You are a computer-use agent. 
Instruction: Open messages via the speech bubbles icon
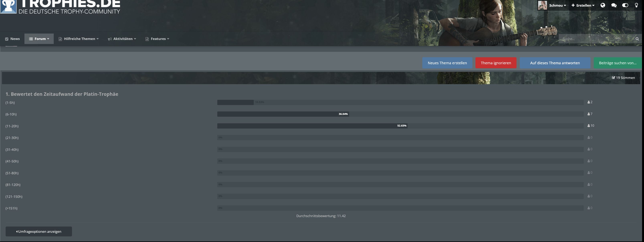[x=614, y=5]
